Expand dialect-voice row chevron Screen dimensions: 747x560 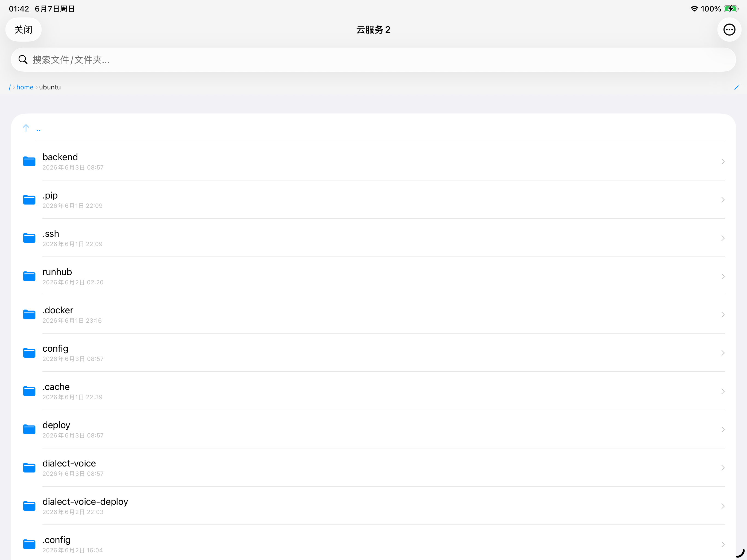click(723, 468)
